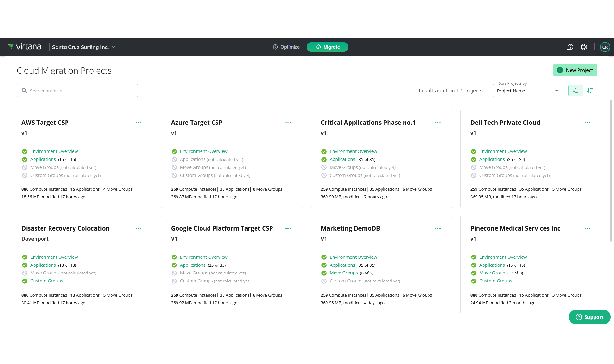Open Applications for Marketing DemoDB

tap(342, 265)
